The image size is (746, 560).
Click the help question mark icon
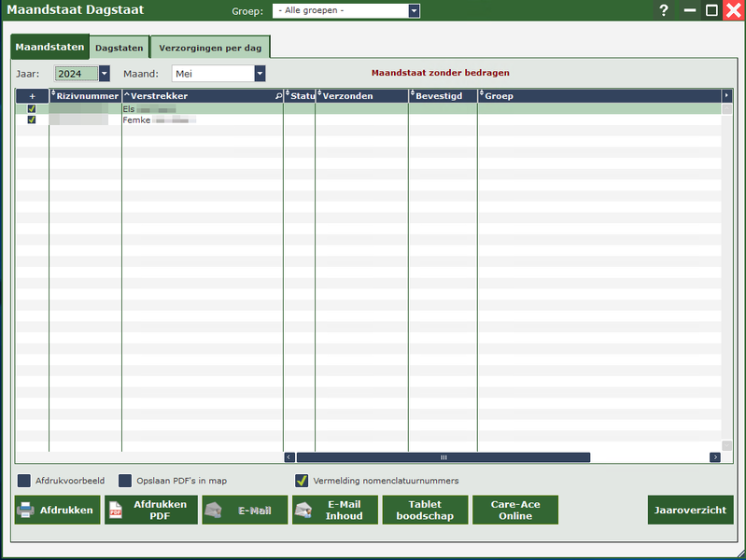coord(664,10)
